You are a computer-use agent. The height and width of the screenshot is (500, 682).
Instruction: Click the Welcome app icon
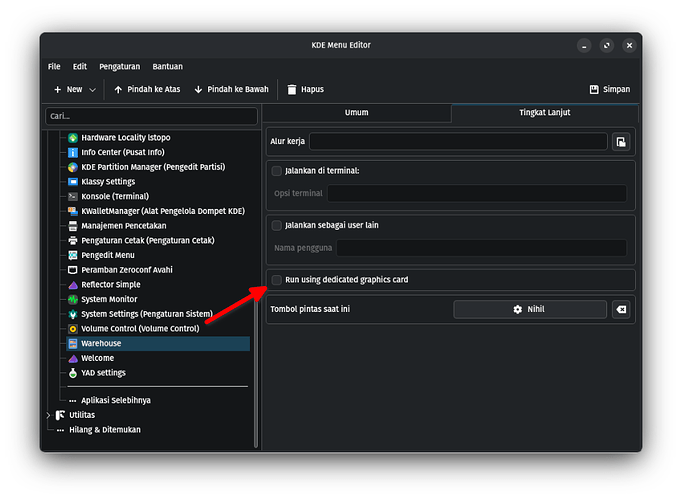(x=73, y=358)
